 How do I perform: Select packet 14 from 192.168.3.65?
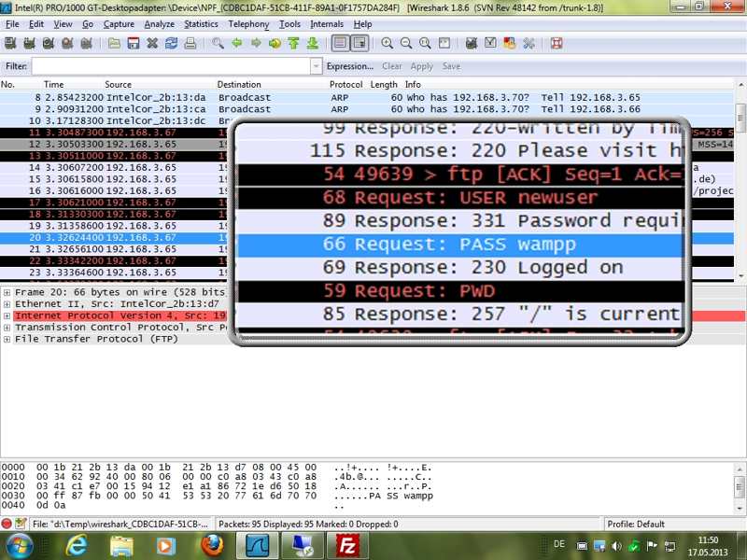click(114, 167)
